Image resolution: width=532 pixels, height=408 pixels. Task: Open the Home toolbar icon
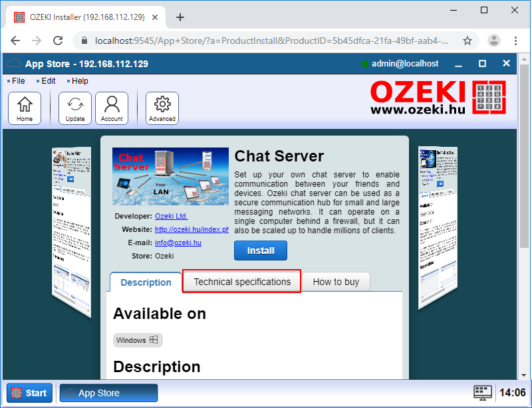pos(25,108)
